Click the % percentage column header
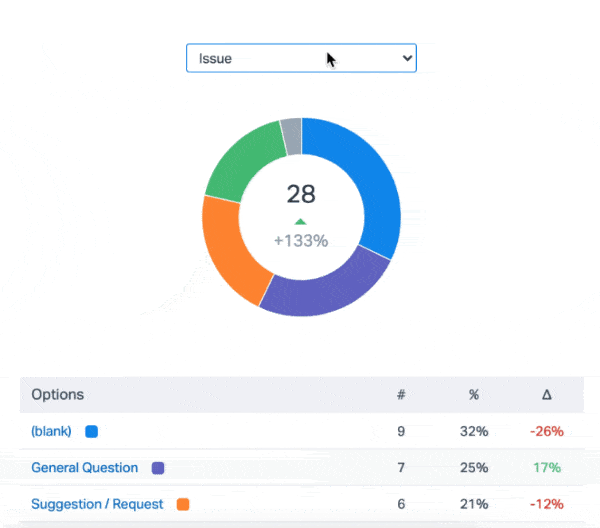600x528 pixels. point(474,395)
